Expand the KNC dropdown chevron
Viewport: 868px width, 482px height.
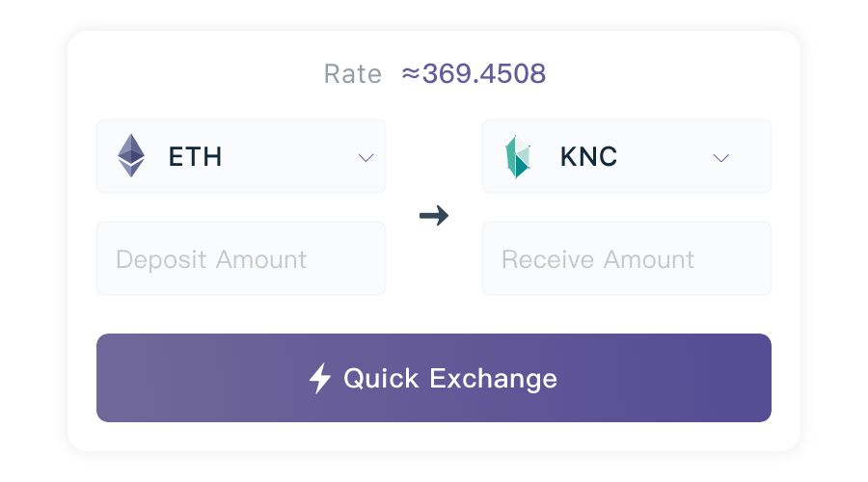pyautogui.click(x=721, y=158)
